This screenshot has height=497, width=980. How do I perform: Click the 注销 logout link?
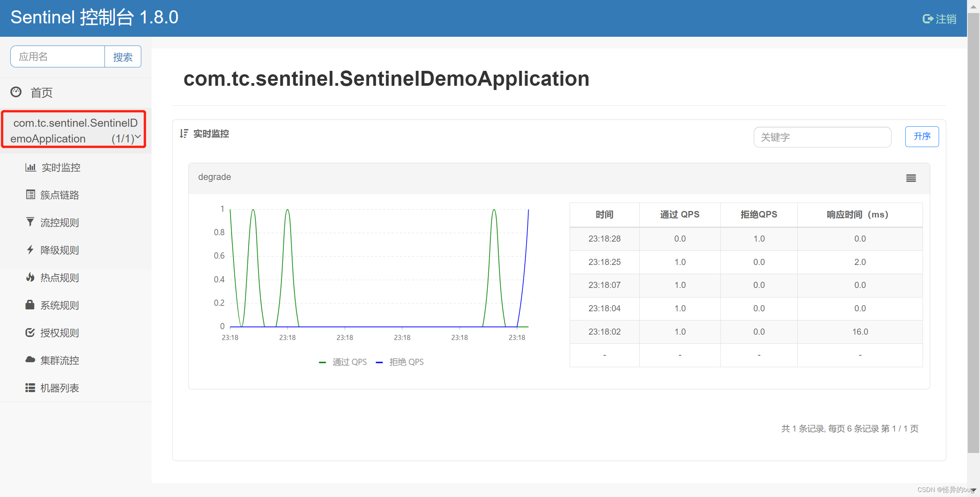tap(946, 18)
